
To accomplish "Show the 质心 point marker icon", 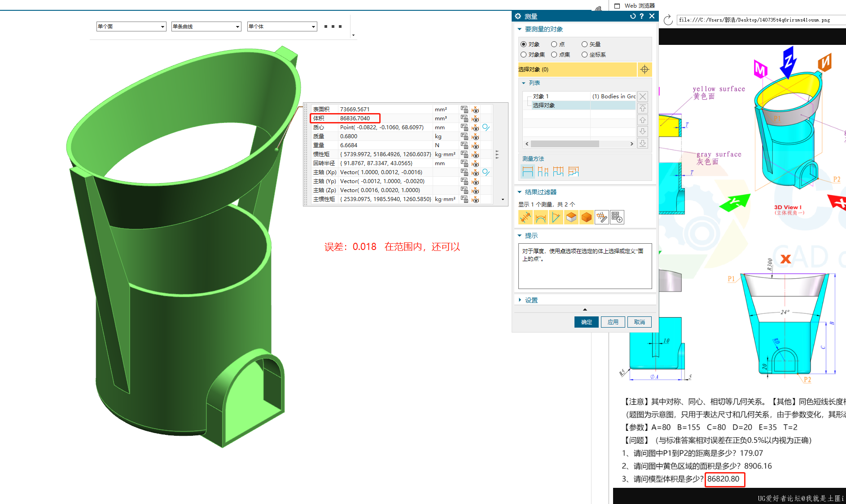I will pyautogui.click(x=486, y=127).
